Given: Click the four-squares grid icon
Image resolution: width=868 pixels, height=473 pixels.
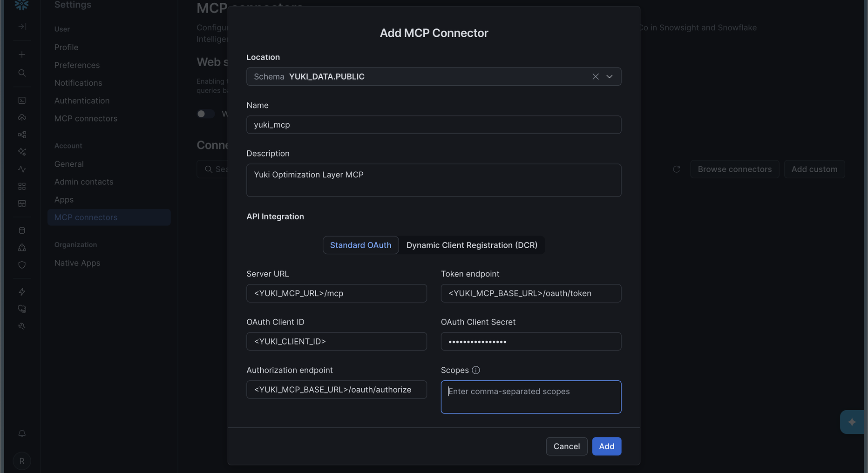Looking at the screenshot, I should (x=22, y=186).
